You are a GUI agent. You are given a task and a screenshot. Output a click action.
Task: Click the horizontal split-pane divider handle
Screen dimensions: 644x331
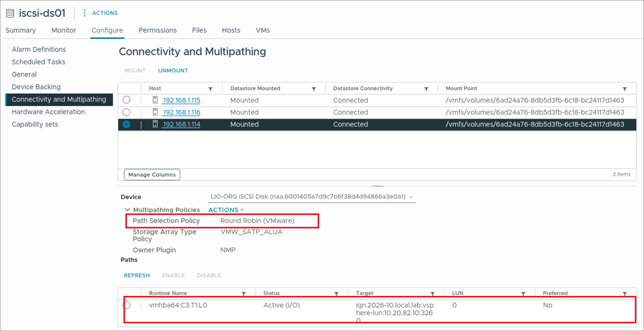[x=378, y=186]
